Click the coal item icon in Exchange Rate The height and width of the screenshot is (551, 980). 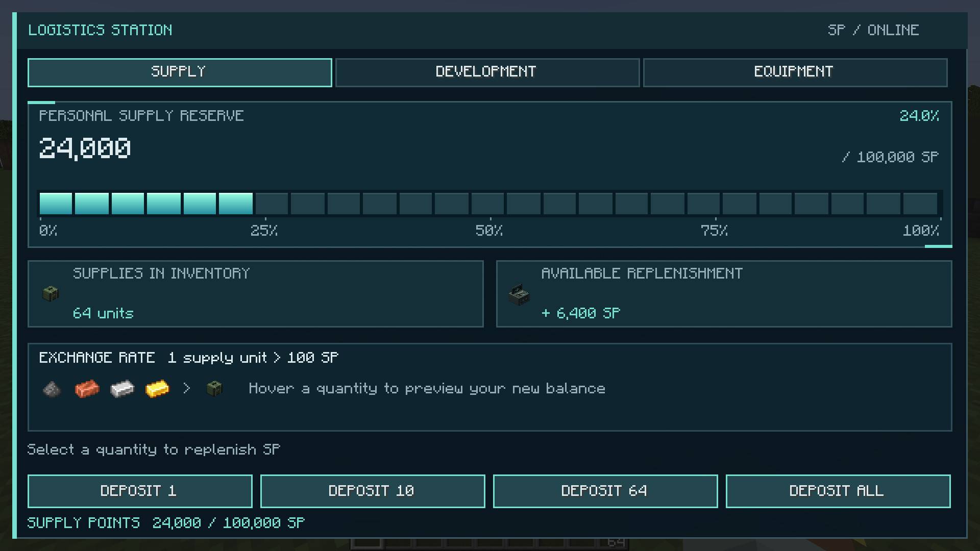pyautogui.click(x=52, y=389)
